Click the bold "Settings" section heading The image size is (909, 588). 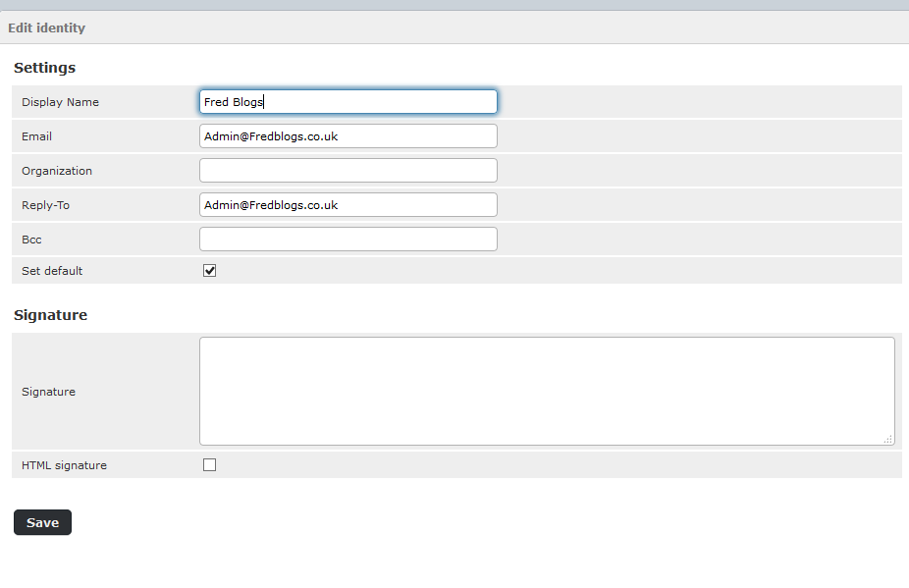pos(44,68)
